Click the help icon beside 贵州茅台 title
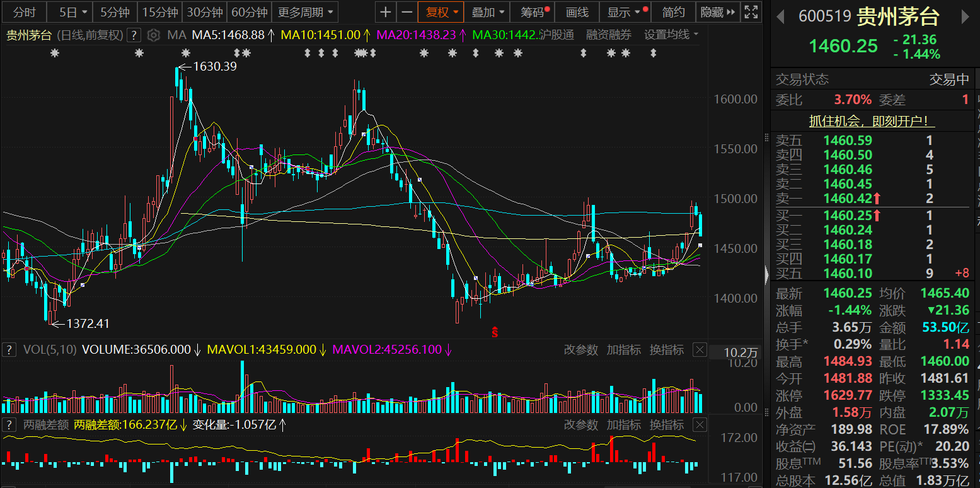The image size is (980, 488). (x=134, y=35)
